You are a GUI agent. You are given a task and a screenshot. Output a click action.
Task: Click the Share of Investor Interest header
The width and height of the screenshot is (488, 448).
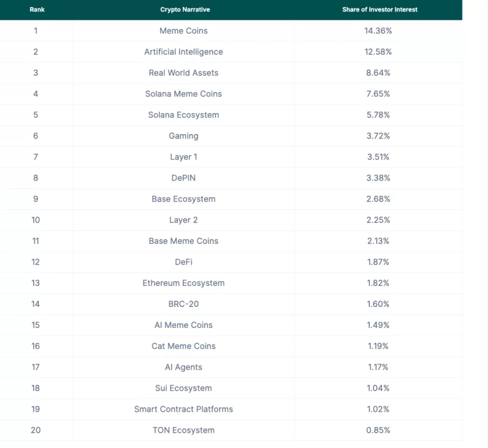[379, 10]
